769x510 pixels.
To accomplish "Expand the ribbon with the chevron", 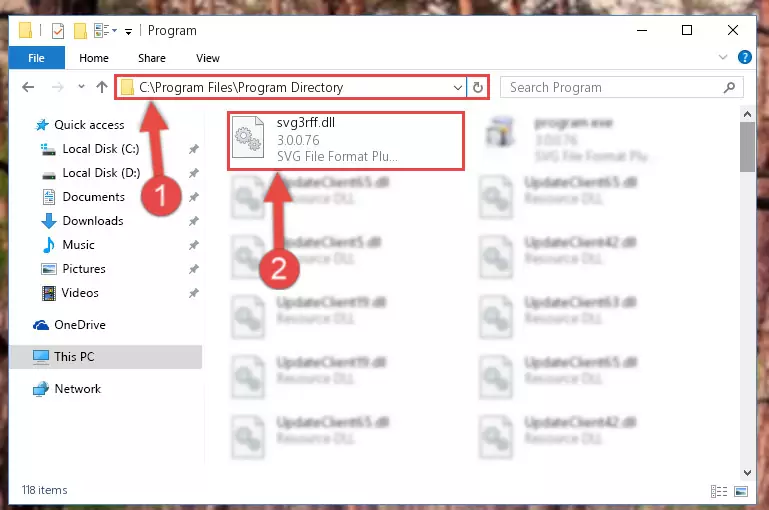I will pyautogui.click(x=722, y=57).
